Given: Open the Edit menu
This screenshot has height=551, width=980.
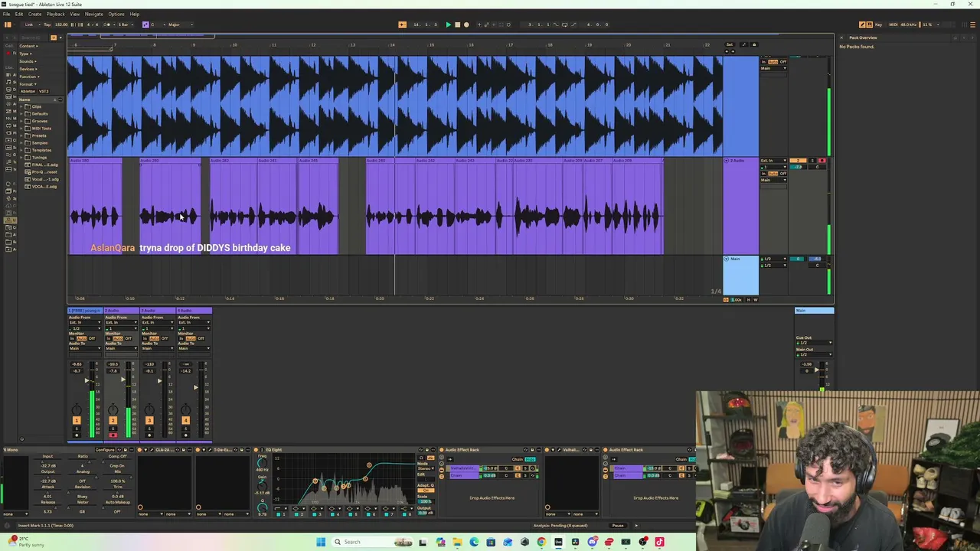Looking at the screenshot, I should [18, 14].
